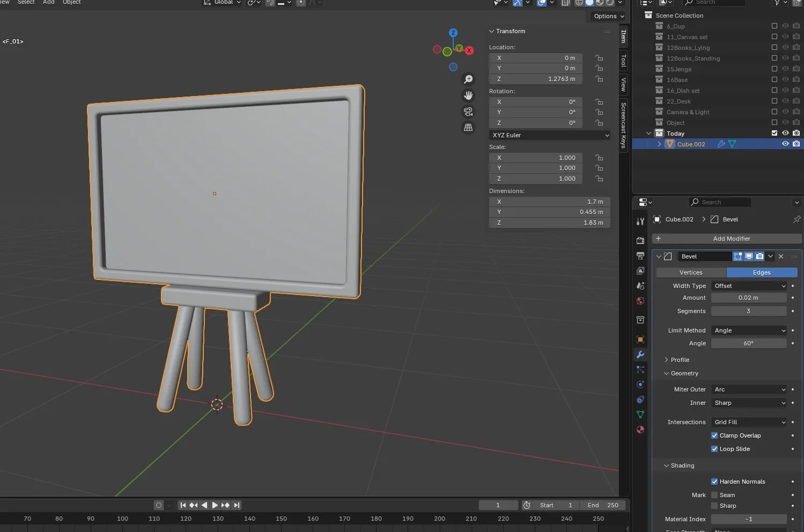This screenshot has height=532, width=804.
Task: Click the pan view hand icon
Action: [468, 95]
